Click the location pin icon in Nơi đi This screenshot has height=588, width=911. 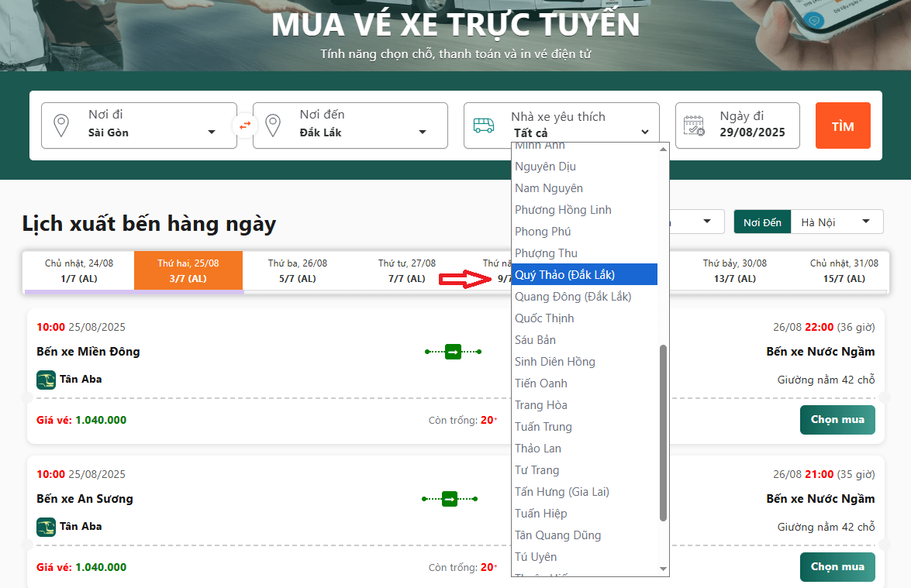[x=61, y=126]
